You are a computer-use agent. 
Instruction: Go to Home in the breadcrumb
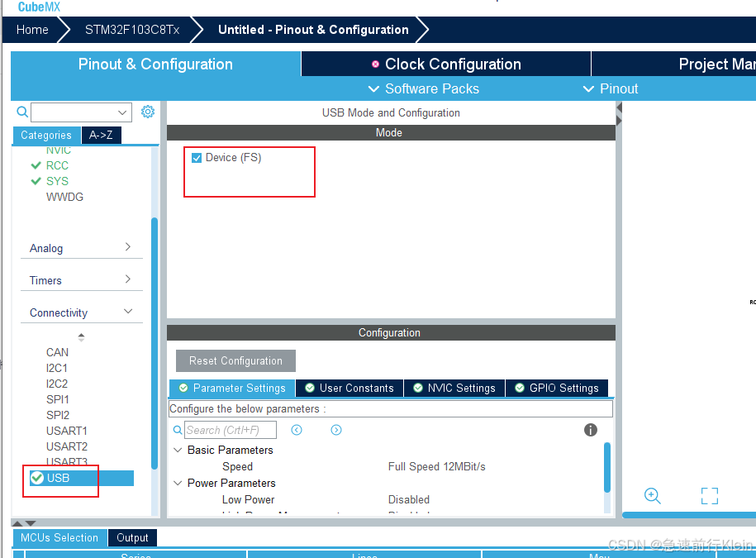click(x=32, y=30)
